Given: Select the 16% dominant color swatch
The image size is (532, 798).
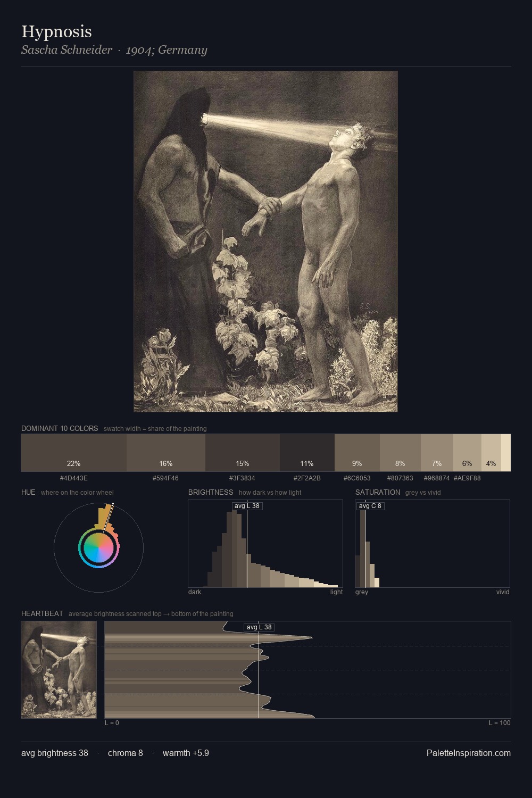Looking at the screenshot, I should click(x=166, y=453).
